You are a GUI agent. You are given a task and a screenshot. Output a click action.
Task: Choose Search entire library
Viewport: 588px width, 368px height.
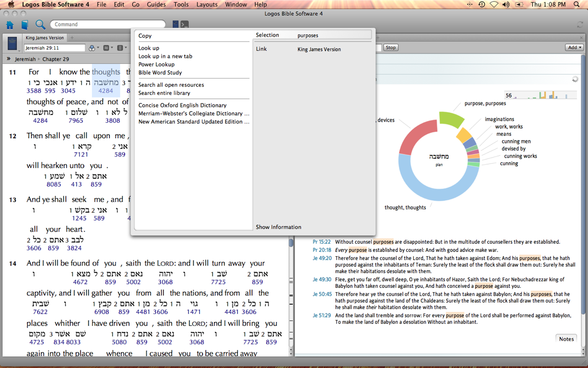[x=164, y=93]
